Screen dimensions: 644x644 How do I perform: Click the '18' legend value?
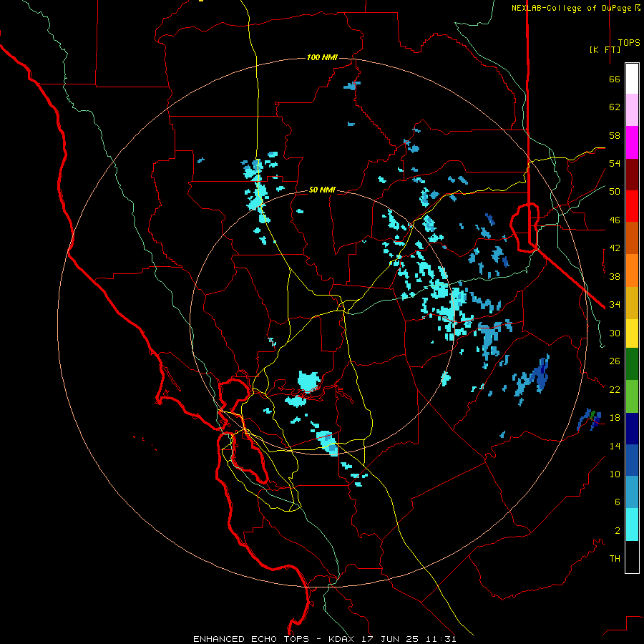[x=615, y=418]
